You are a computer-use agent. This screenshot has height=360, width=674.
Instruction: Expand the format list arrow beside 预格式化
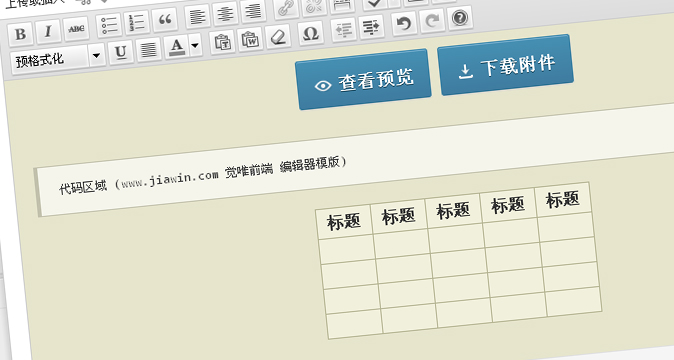click(x=97, y=55)
